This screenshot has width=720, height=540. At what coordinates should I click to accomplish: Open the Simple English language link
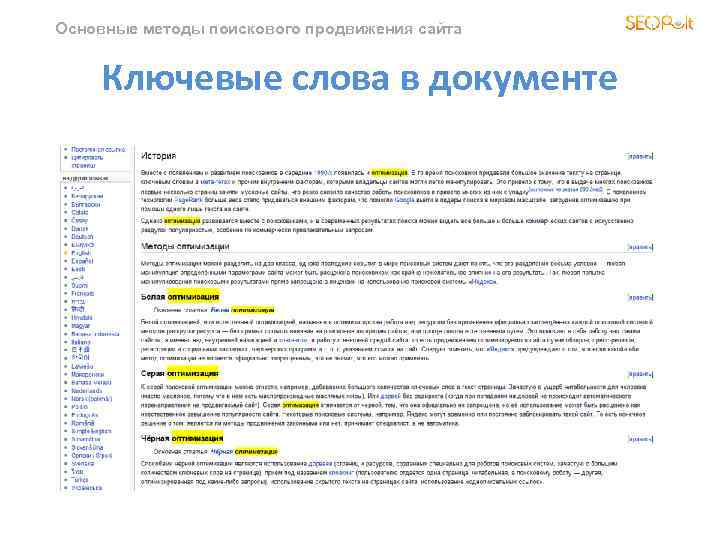91,431
